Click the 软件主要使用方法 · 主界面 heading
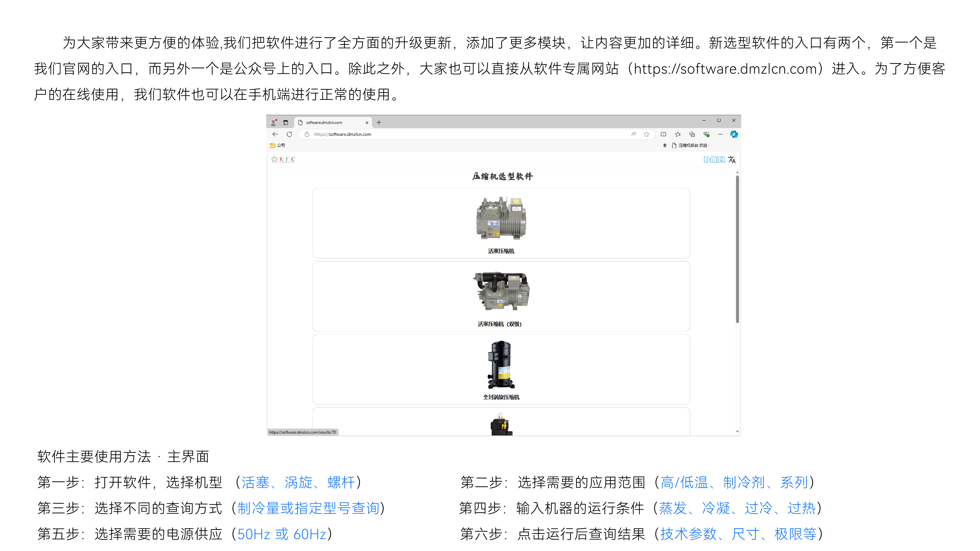This screenshot has height=551, width=980. click(123, 456)
